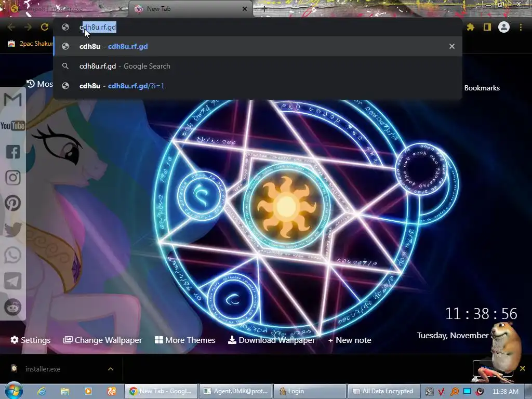Click the red V system tray icon
Viewport: 532px width, 399px height.
point(441,392)
